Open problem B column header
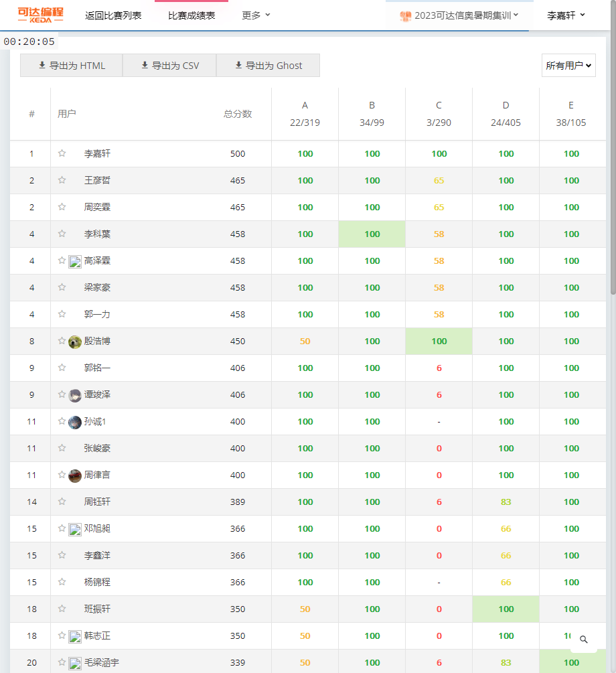Image resolution: width=616 pixels, height=673 pixels. (x=372, y=114)
